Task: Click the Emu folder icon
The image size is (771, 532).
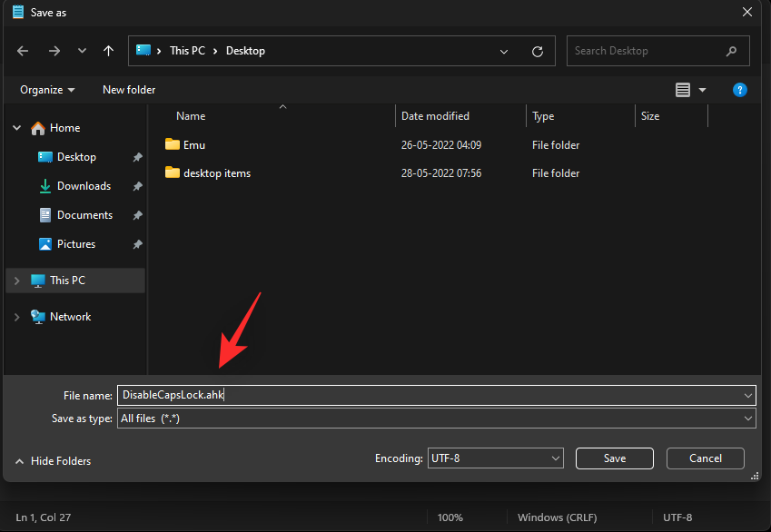Action: [x=173, y=144]
